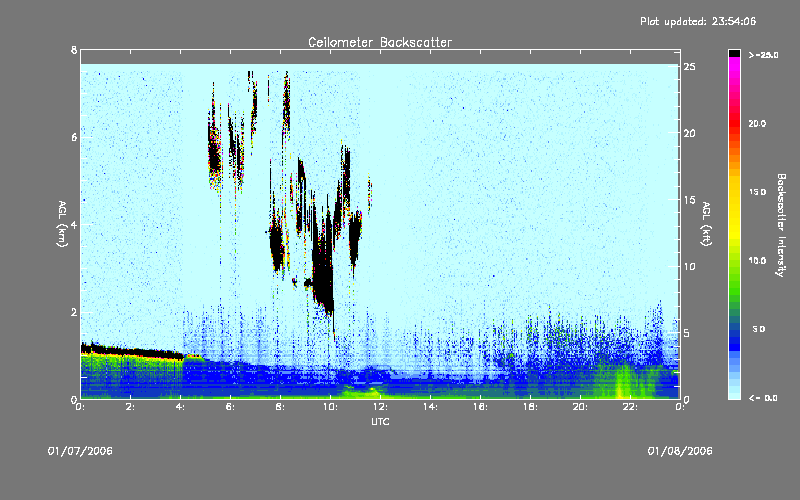Click the '22:' hour tick on the UTC axis
Screen dimensions: 800x500
click(630, 407)
